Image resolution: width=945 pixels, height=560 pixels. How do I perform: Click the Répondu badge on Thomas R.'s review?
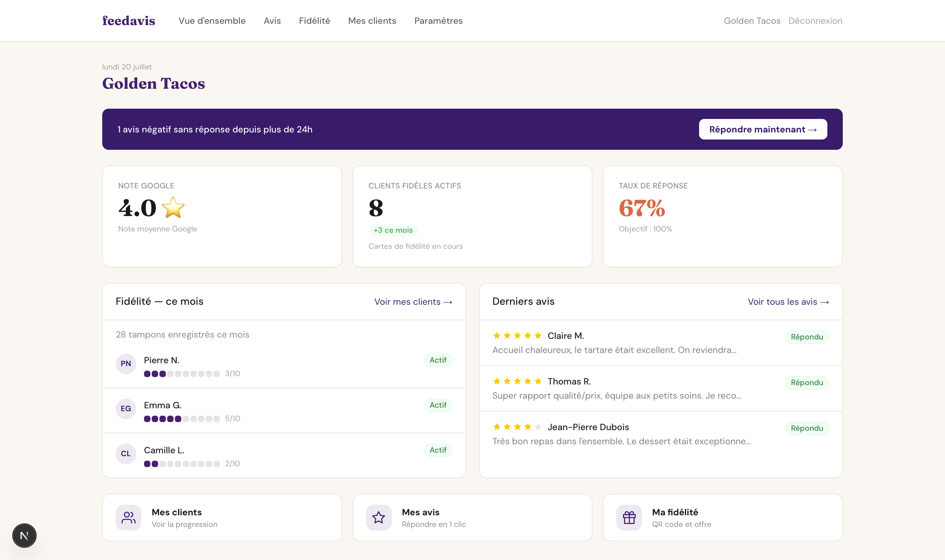tap(807, 383)
